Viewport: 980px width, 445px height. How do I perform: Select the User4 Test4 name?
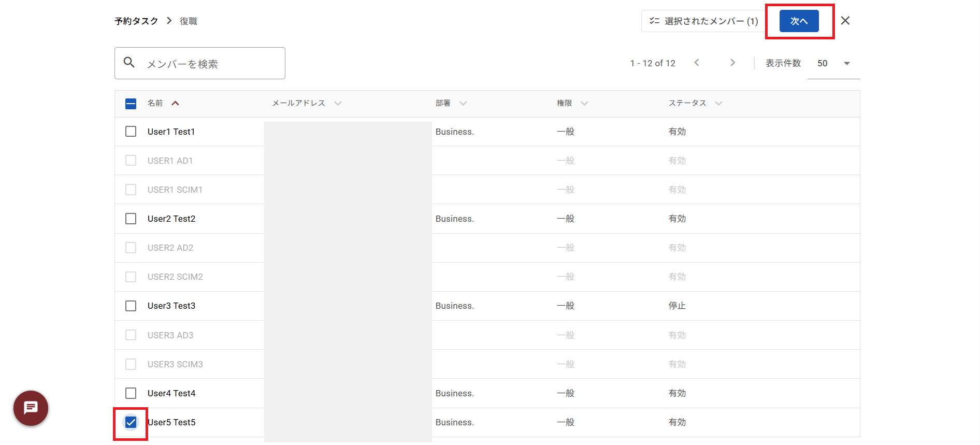171,393
